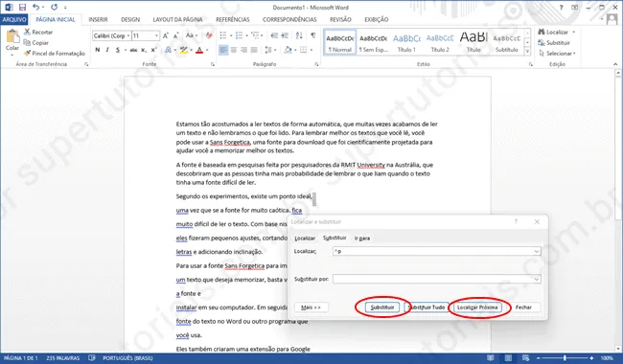Switch to the REFERÊNCIAS tab
This screenshot has height=364, width=623.
coord(233,19)
